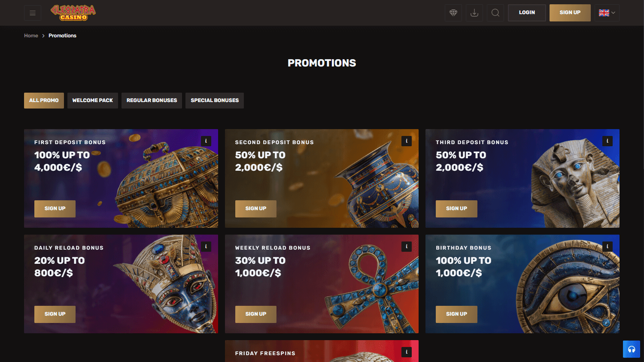Show info for Birthday Bonus
This screenshot has height=362, width=644.
pos(608,246)
